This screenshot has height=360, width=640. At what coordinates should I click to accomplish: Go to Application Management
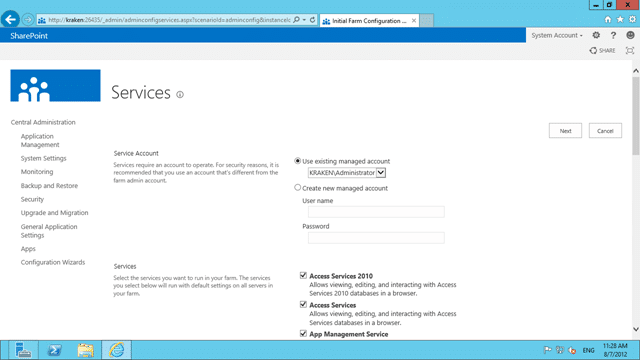click(x=40, y=140)
